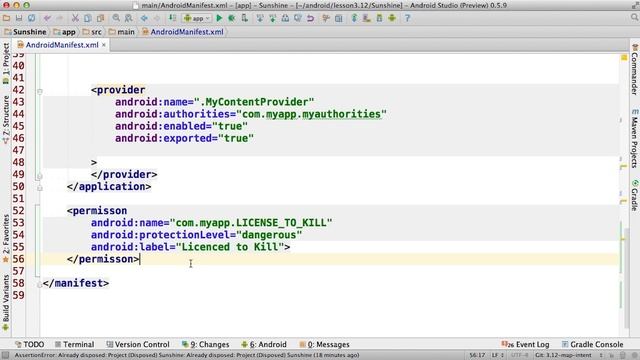Click the Debug app bug icon
This screenshot has width=640, height=360.
pyautogui.click(x=232, y=18)
